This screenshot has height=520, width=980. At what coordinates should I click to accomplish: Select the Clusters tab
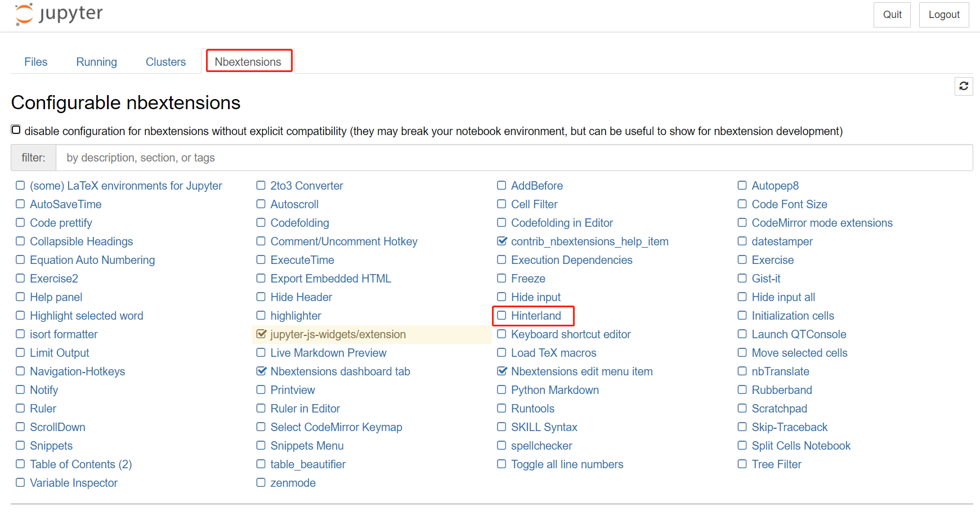pyautogui.click(x=165, y=62)
